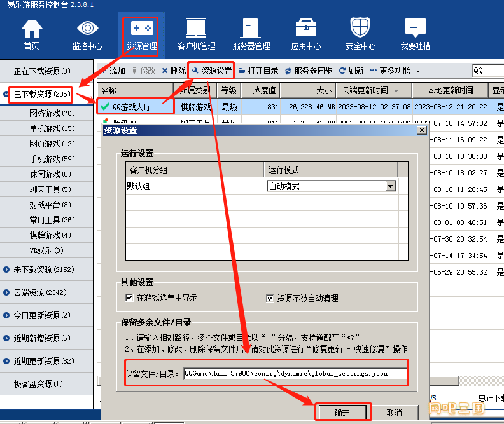Click the 添加 toolbar button
This screenshot has width=504, height=424.
point(113,71)
